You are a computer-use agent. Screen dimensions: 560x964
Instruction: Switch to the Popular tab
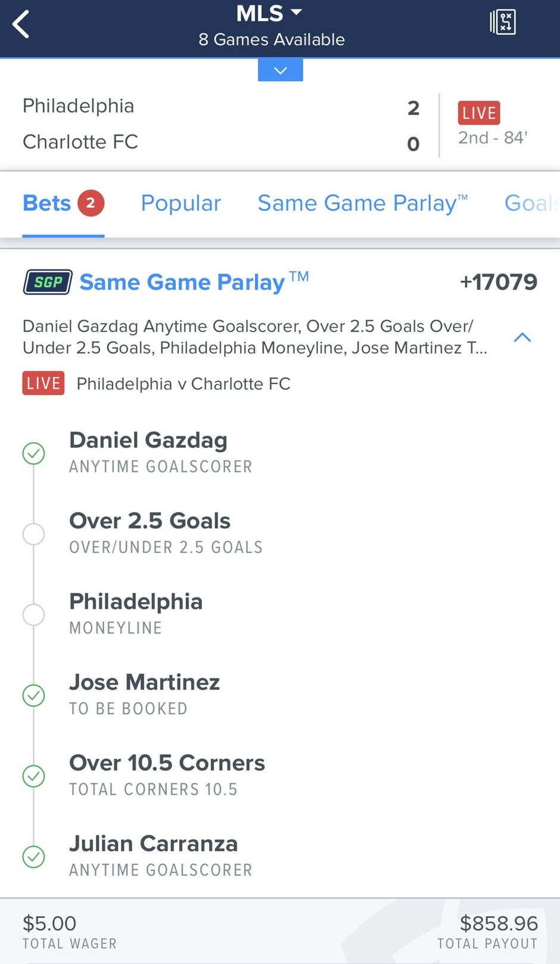(181, 203)
